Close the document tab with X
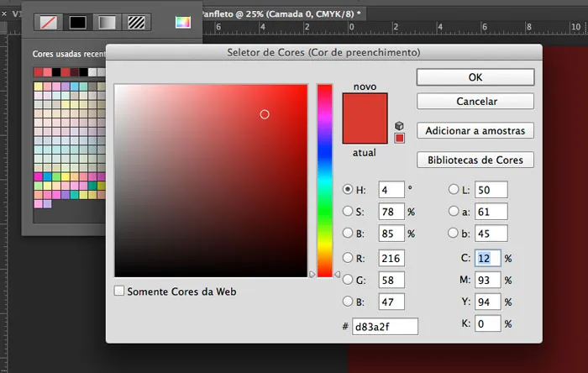 4,14
